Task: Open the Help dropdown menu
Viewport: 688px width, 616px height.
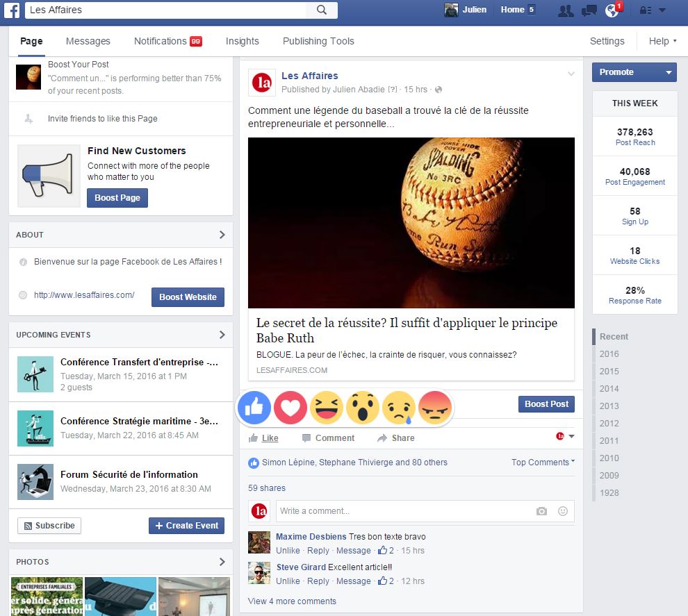Action: 662,41
